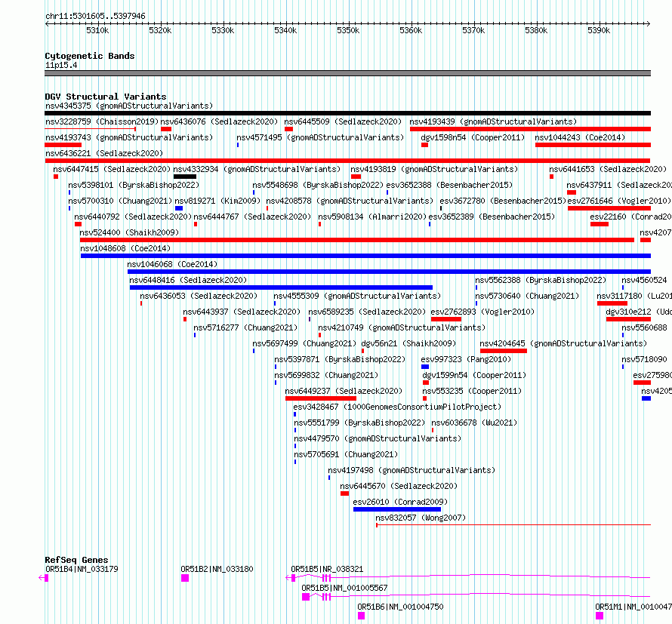Click nsv6445509 (Sedlazeck2020) label
672x624 pixels.
tap(343, 121)
